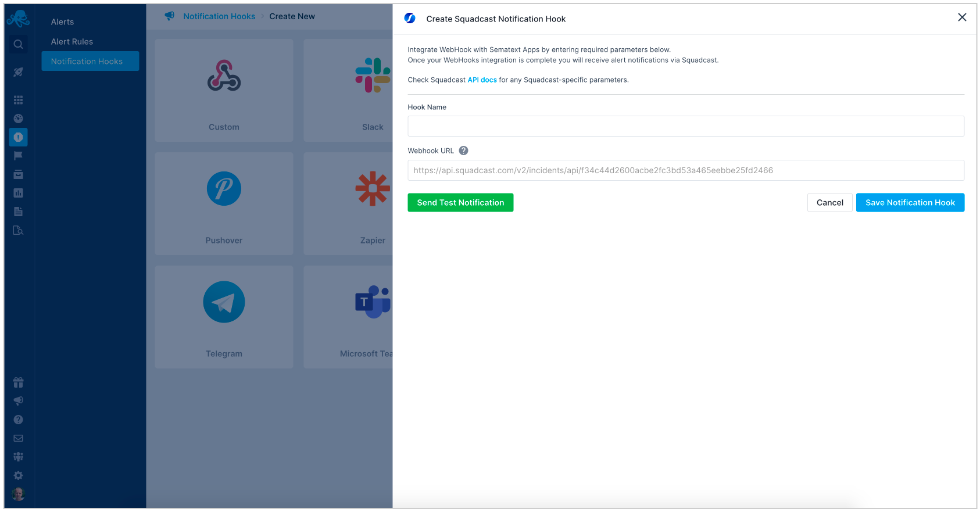
Task: Open the search icon in sidebar
Action: click(x=18, y=44)
